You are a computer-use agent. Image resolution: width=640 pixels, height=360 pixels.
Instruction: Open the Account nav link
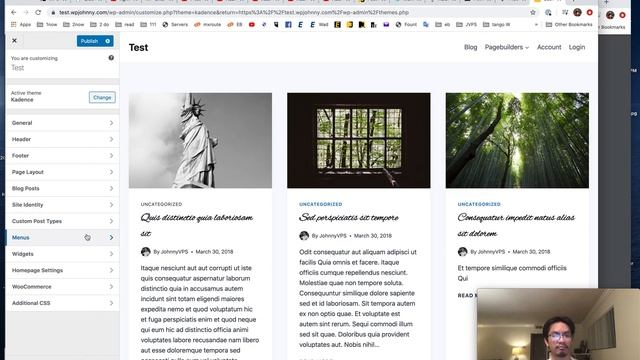click(x=549, y=47)
